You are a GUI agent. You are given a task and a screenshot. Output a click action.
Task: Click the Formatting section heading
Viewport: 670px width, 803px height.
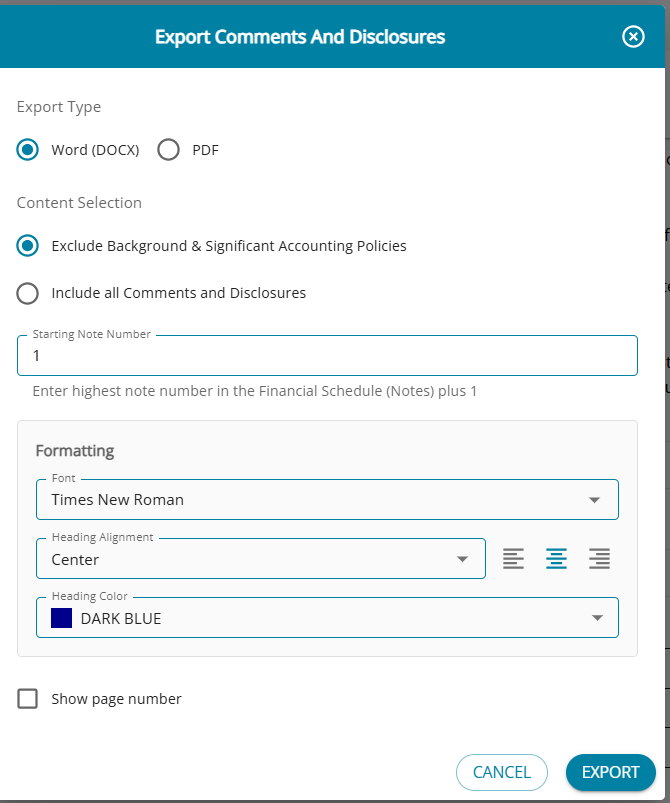tap(75, 451)
